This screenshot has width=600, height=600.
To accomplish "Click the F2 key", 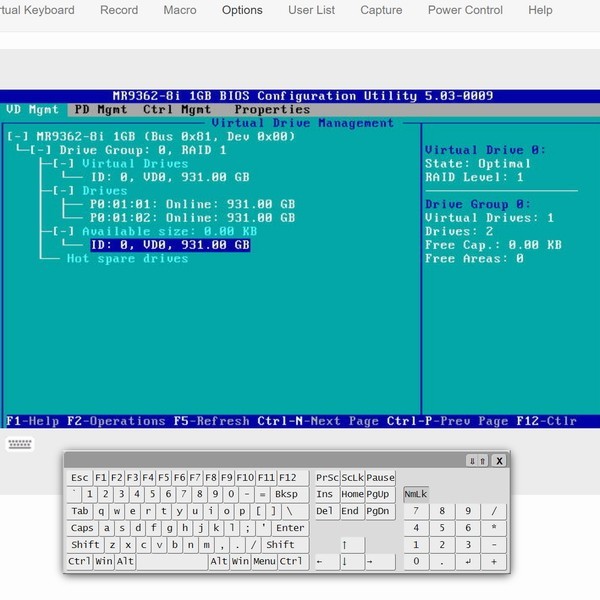I will click(x=117, y=478).
